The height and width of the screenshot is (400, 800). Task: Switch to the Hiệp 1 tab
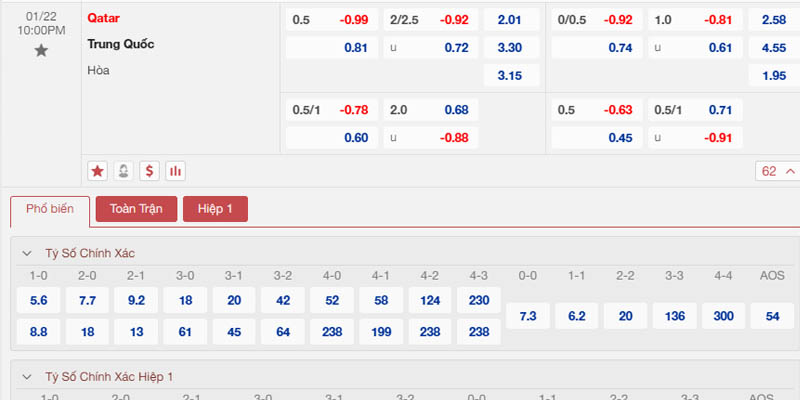click(x=215, y=209)
